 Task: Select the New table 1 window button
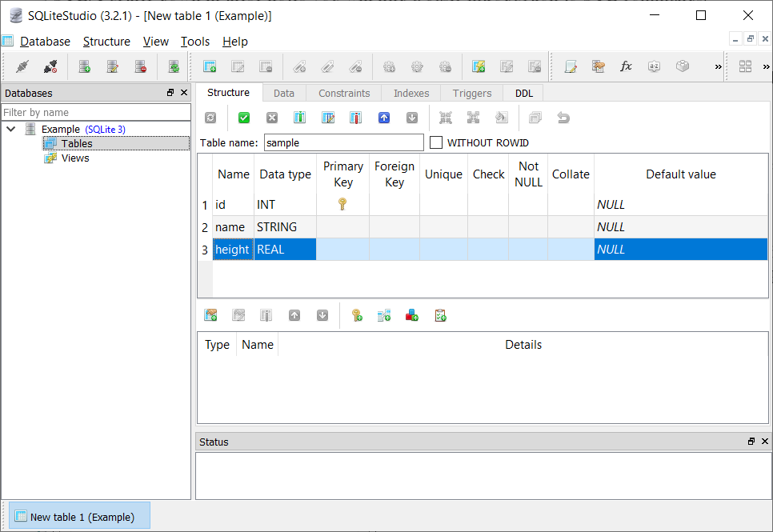pos(78,516)
